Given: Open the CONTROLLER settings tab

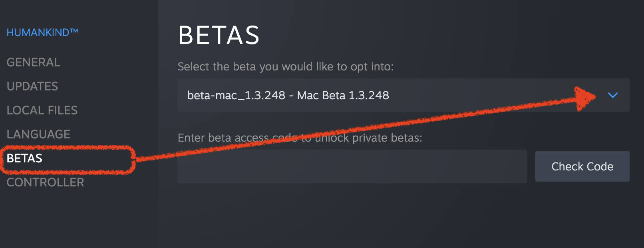Looking at the screenshot, I should 45,182.
